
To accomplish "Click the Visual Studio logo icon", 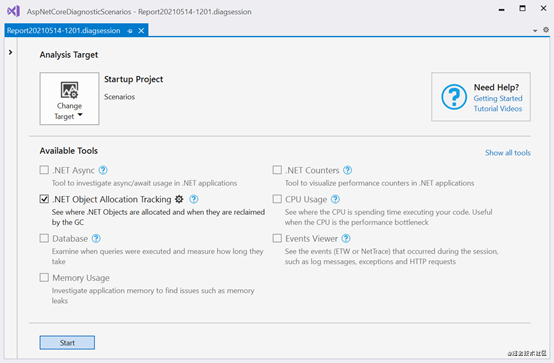I will [x=13, y=11].
